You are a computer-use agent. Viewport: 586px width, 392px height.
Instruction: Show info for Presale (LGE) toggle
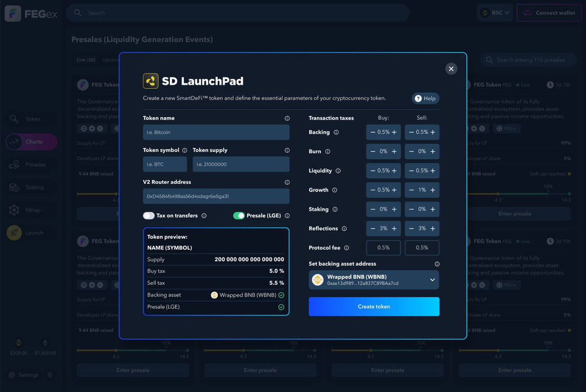pos(287,216)
